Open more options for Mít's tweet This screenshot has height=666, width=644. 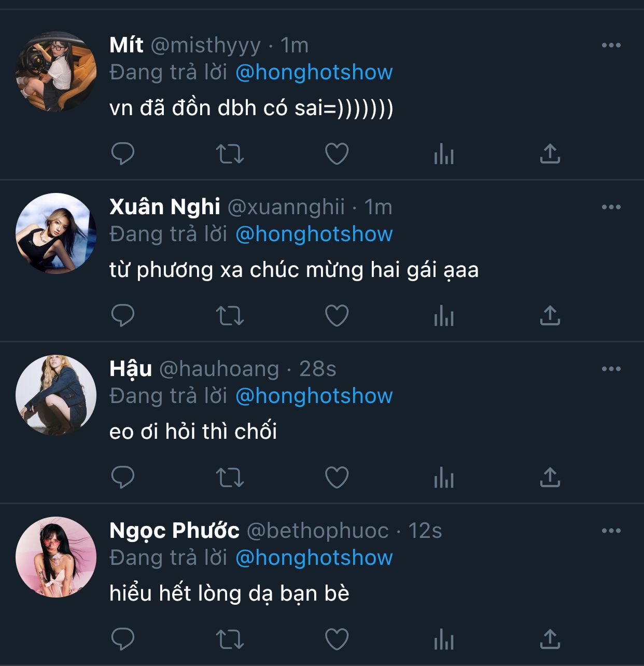pos(611,46)
